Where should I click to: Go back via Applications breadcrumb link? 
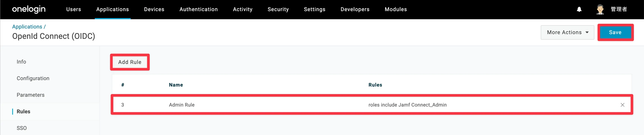click(x=27, y=27)
